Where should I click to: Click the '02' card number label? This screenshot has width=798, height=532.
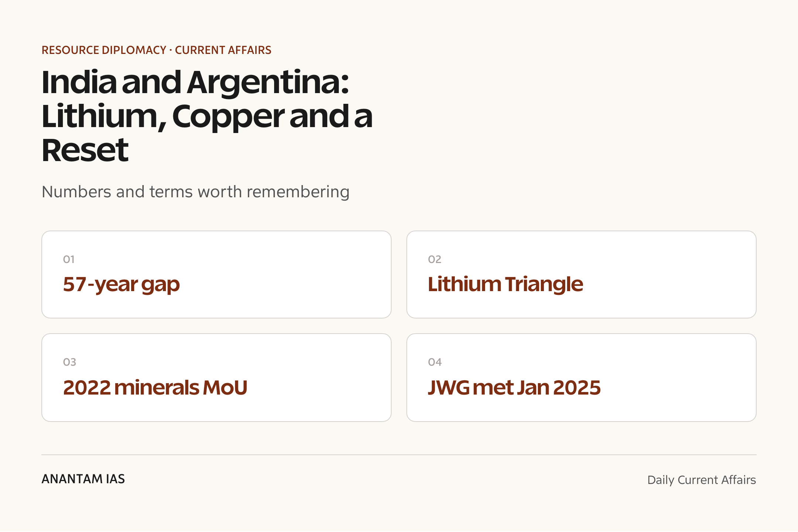434,259
